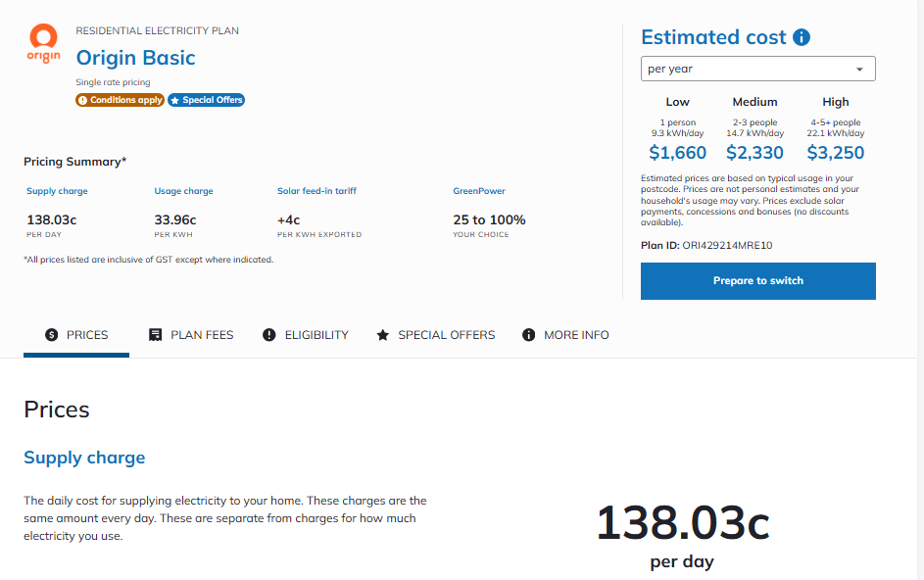Select the Usage charge summary heading

coord(184,191)
